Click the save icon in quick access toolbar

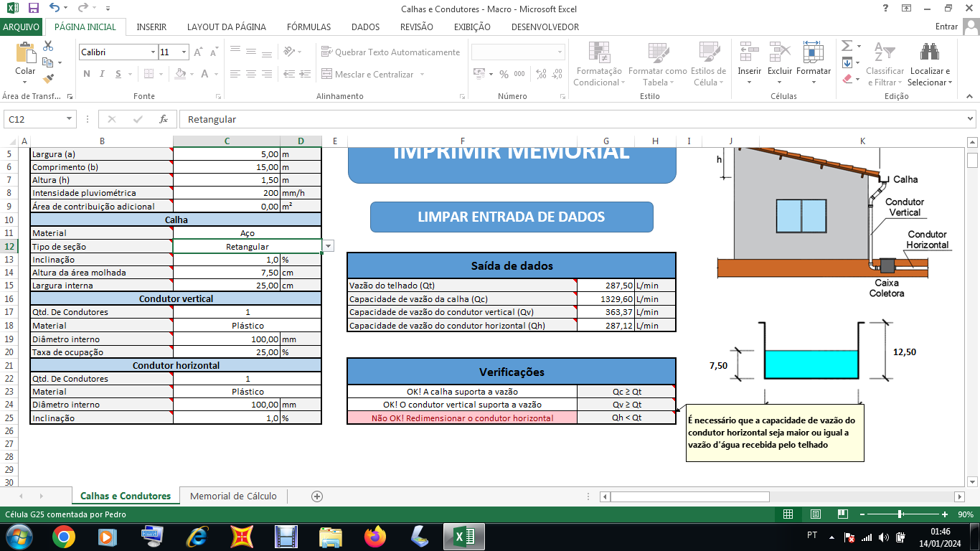[34, 9]
